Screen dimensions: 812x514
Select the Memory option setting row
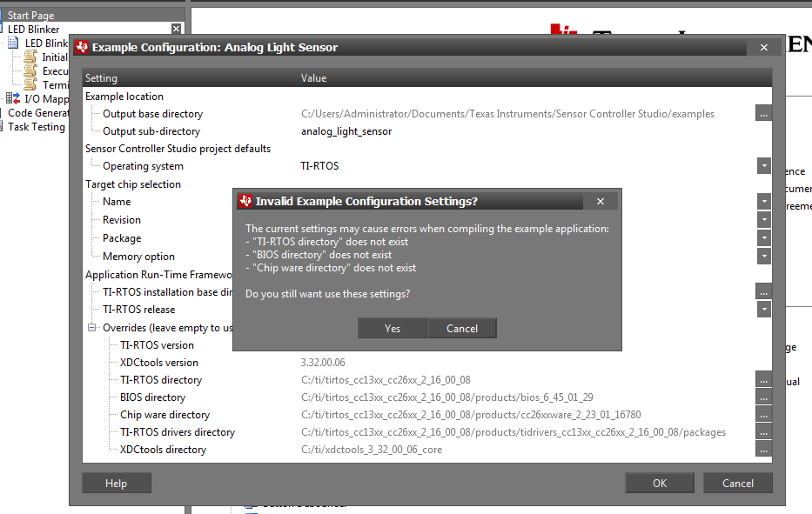[138, 257]
